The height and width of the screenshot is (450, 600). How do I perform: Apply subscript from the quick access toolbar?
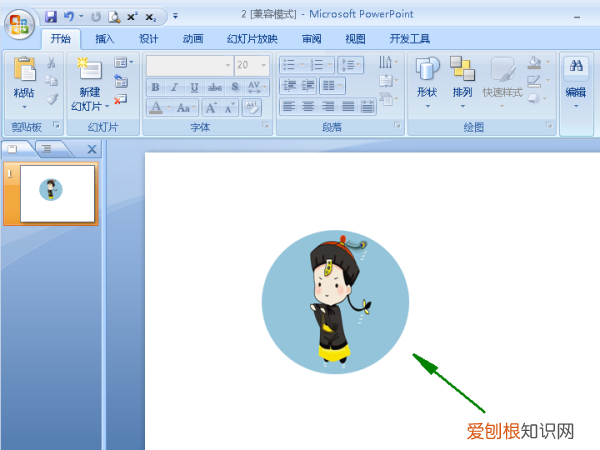coord(150,17)
